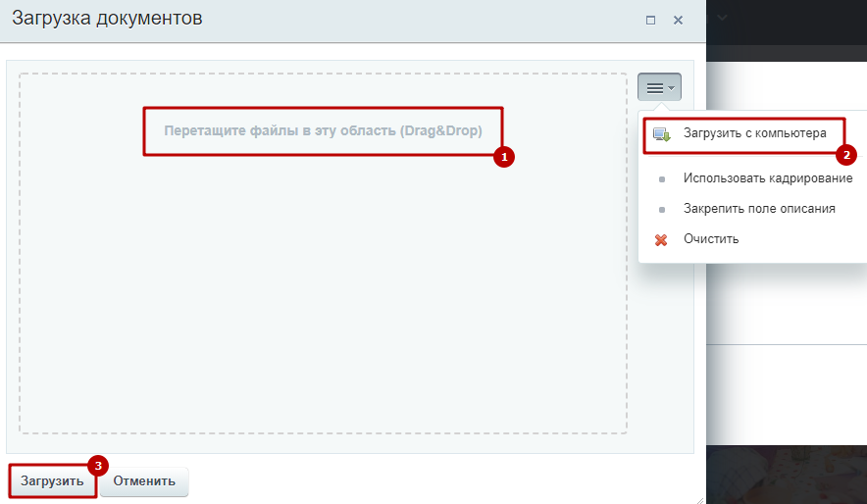Expand the small arrow beside hamburger icon

(672, 88)
